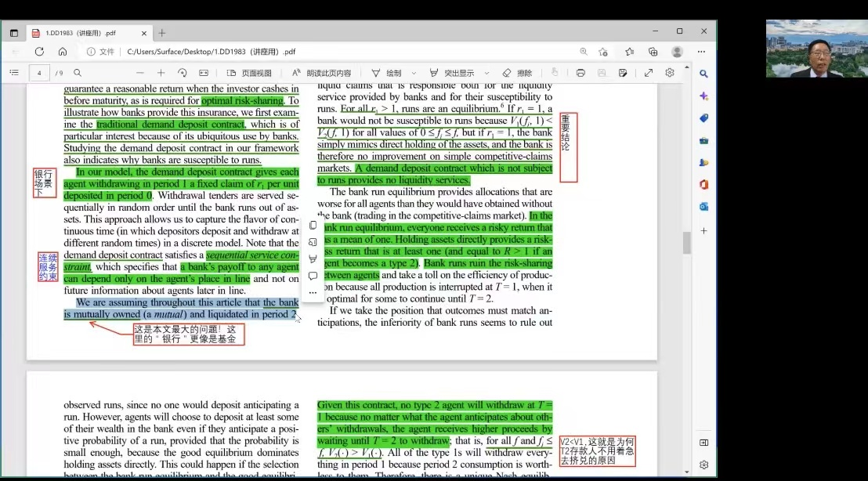Open PDF viewer settings gear
Screen dimensions: 868x481
[670, 73]
